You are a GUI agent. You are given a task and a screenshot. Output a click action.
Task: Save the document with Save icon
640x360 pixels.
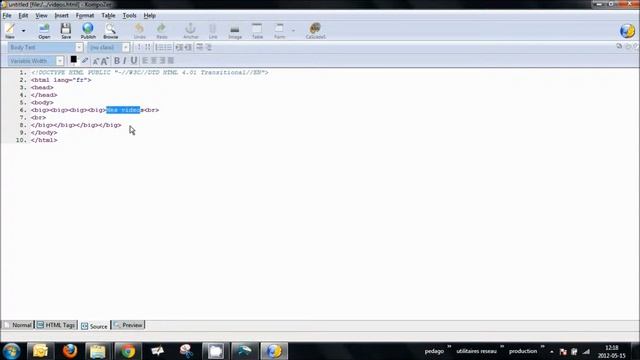tap(66, 31)
